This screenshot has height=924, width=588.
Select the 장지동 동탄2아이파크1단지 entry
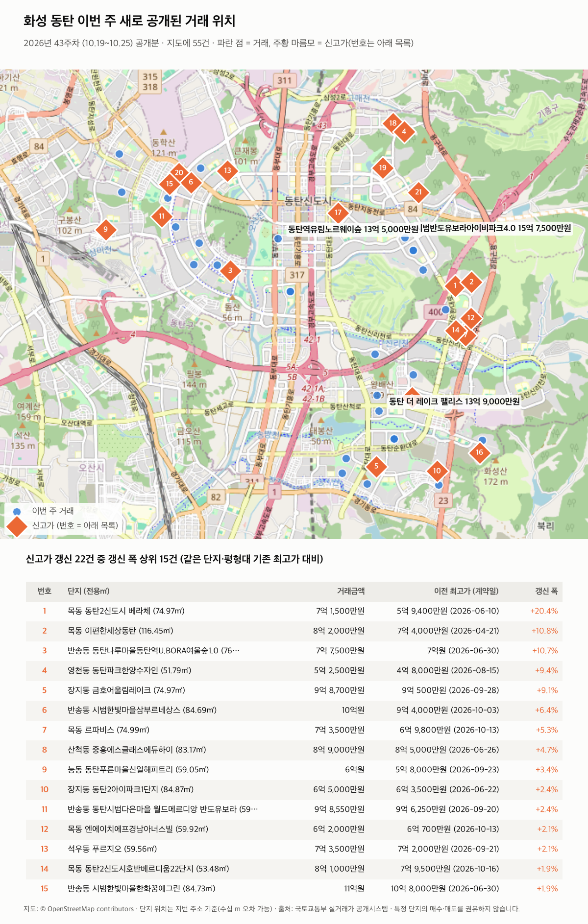click(x=131, y=789)
